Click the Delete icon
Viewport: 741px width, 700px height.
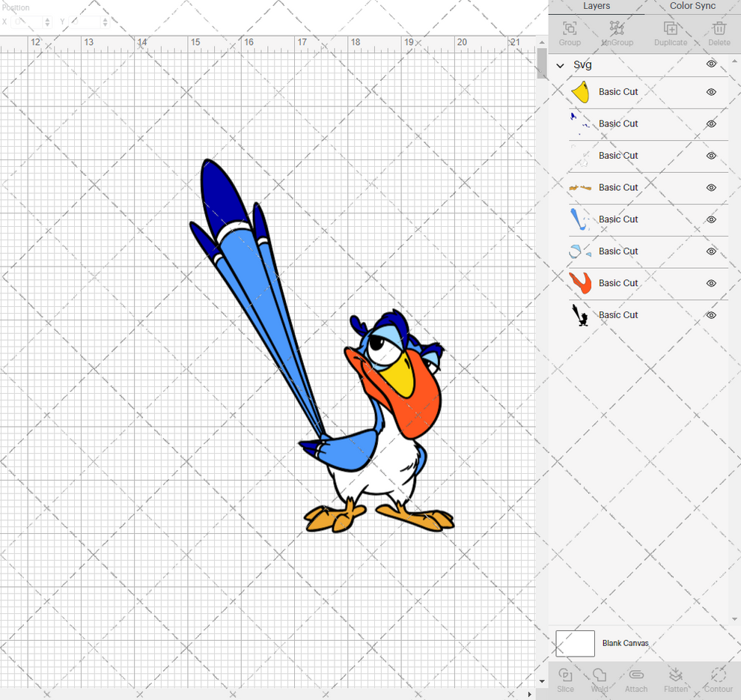click(x=719, y=33)
